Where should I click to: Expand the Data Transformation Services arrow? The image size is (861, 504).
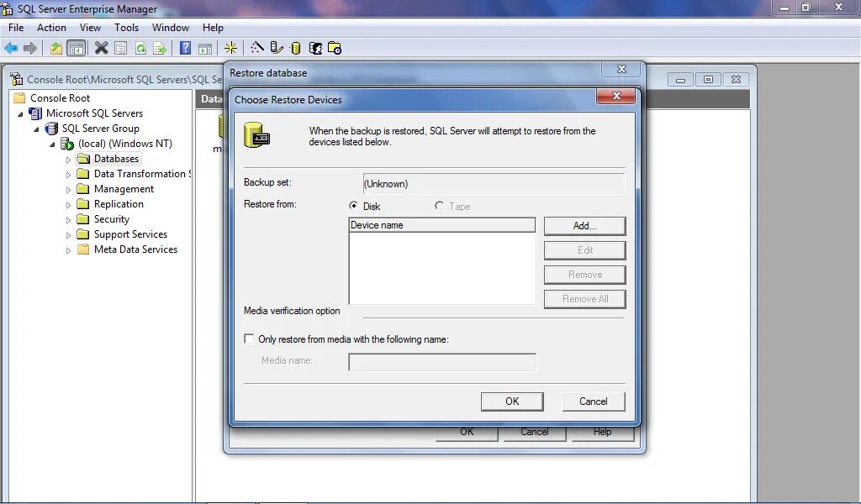click(x=68, y=175)
